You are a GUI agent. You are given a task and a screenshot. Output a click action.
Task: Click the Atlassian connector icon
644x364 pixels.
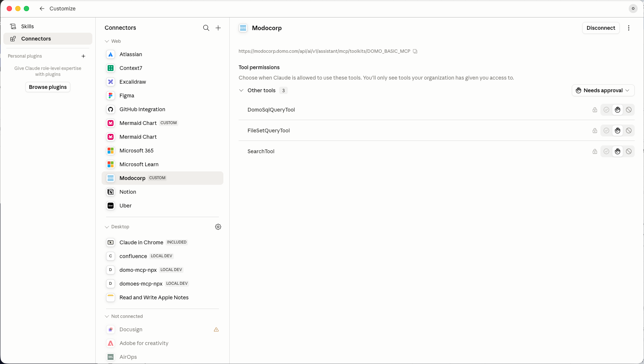click(x=111, y=54)
